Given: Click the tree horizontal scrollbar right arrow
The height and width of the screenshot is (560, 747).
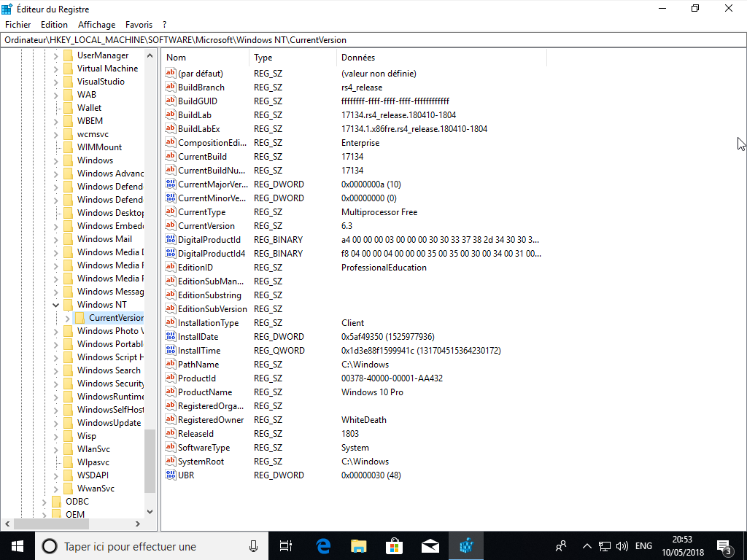Looking at the screenshot, I should tap(138, 524).
